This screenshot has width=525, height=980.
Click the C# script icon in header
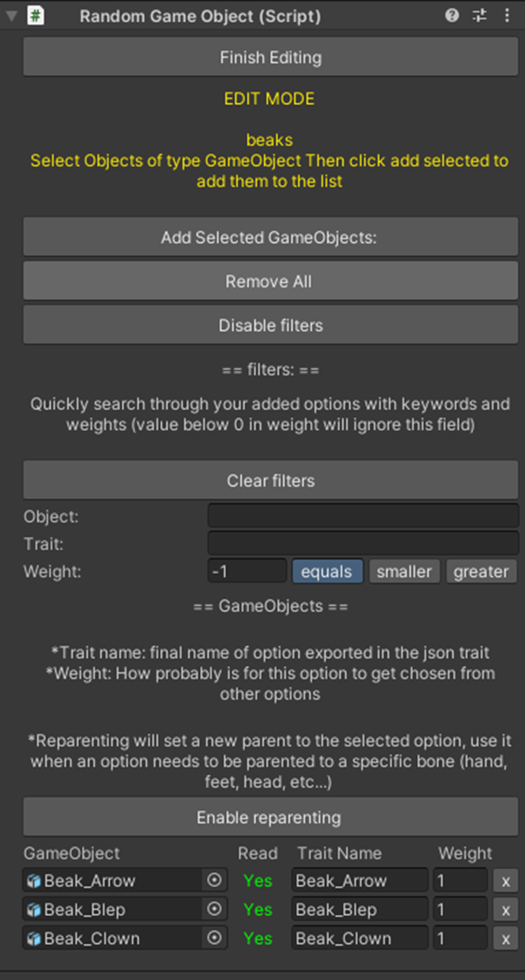36,16
